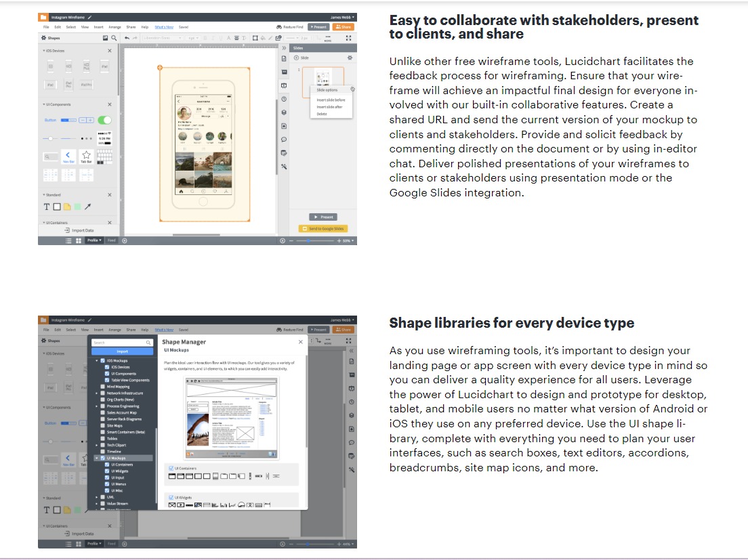Check the Mind Mapping library checkbox
Image resolution: width=748 pixels, height=560 pixels.
pos(103,387)
